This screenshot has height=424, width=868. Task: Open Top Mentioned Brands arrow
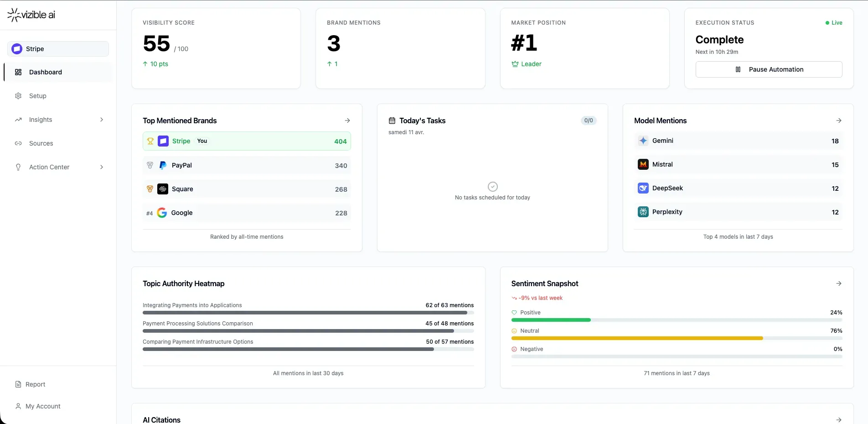click(x=347, y=120)
